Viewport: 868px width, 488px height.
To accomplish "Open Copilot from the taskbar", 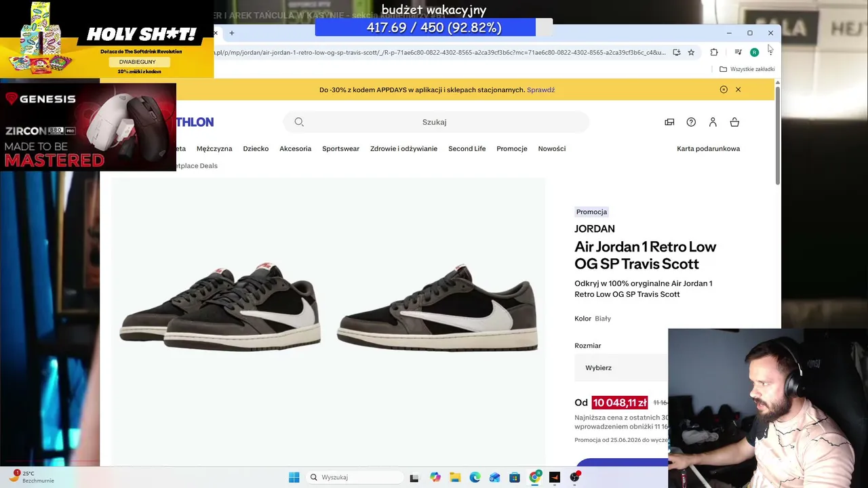I will [435, 477].
